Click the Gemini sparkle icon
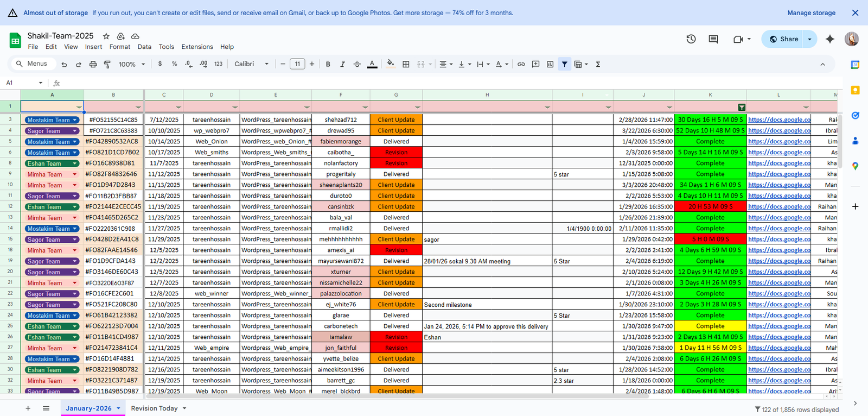 click(x=830, y=39)
